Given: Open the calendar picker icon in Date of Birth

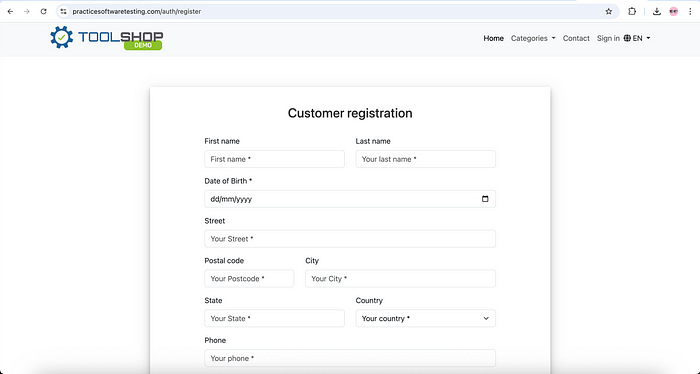Looking at the screenshot, I should coord(485,199).
